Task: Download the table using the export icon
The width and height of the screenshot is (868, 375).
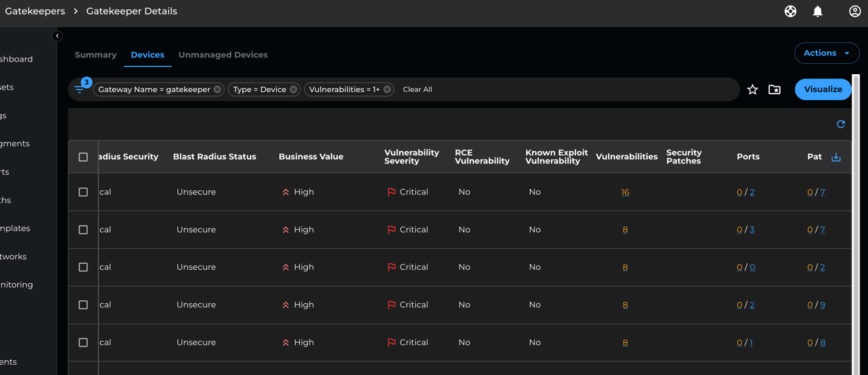Action: (836, 157)
